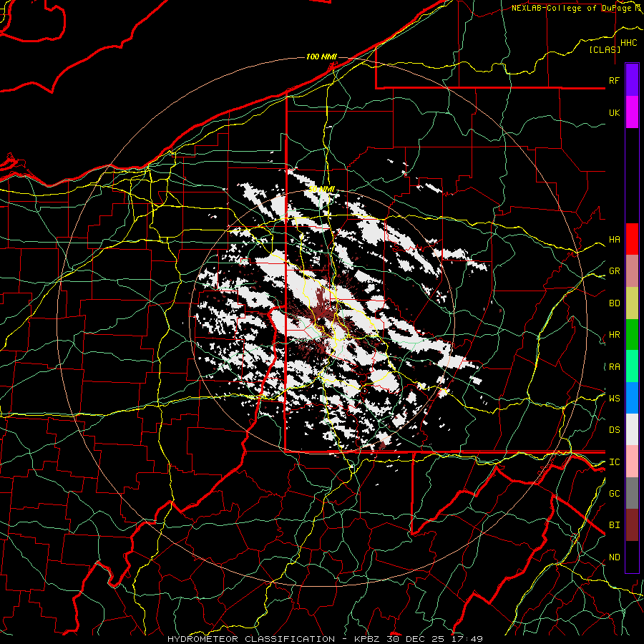Click the 100 NMI range ring label
Image resolution: width=644 pixels, height=644 pixels.
[321, 57]
